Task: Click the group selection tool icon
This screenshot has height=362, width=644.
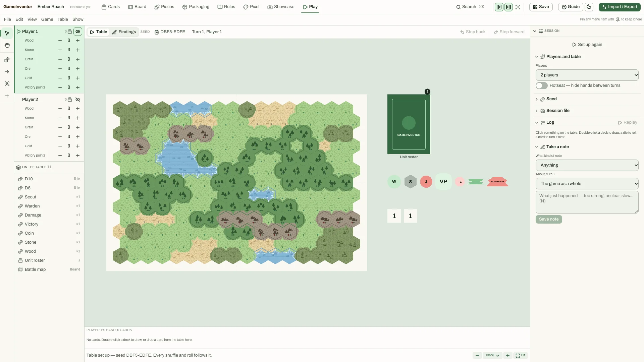Action: click(7, 84)
